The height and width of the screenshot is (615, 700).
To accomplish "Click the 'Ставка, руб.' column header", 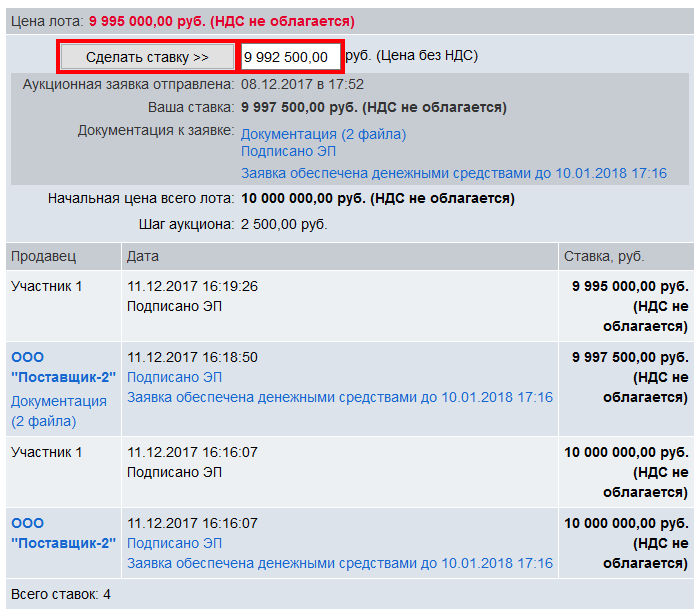I will pyautogui.click(x=602, y=257).
